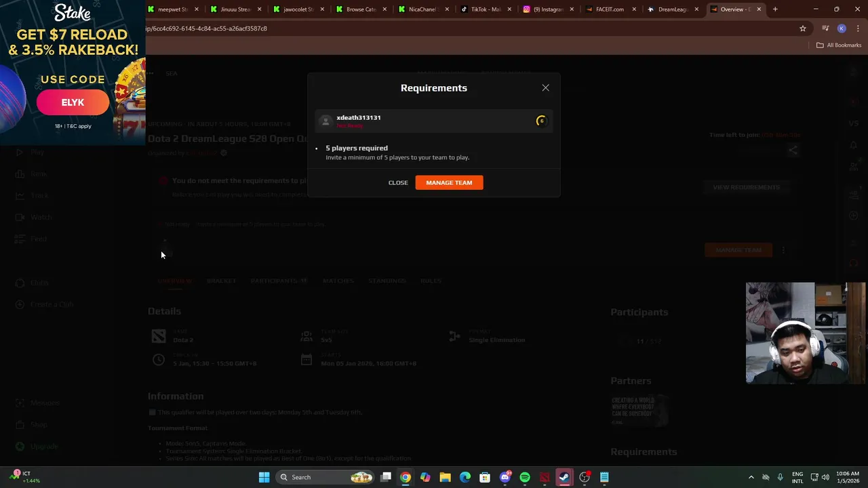Click the xdeath313131 player avatar icon
The image size is (868, 488).
(x=325, y=121)
